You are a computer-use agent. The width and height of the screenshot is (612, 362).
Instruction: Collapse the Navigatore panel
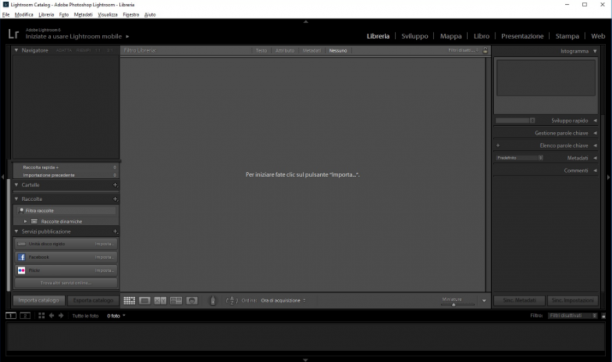(x=16, y=50)
